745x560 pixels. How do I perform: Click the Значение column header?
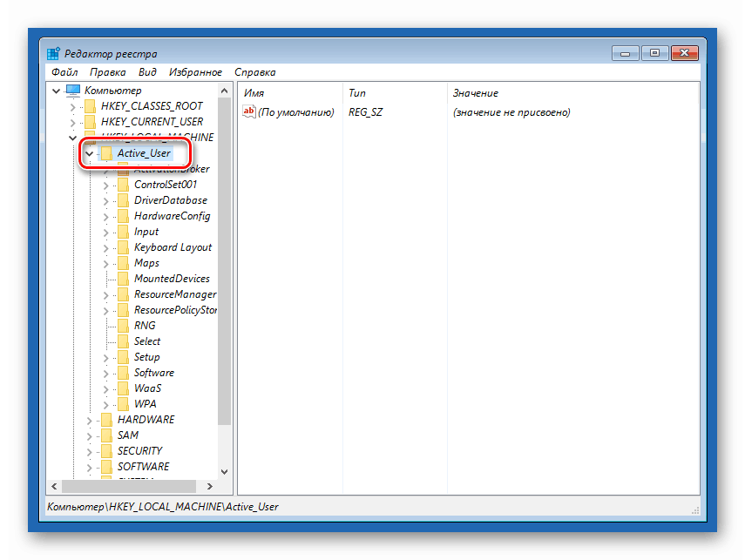pos(573,93)
